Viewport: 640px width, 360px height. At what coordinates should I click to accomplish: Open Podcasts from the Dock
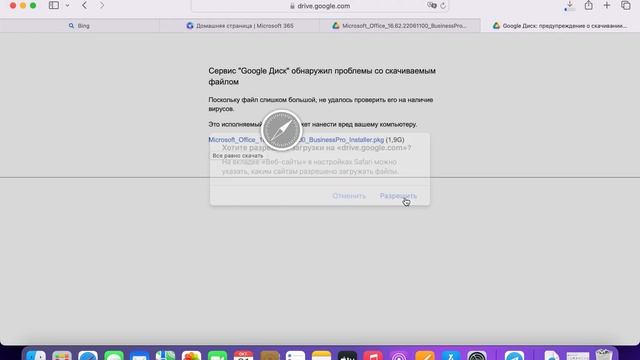pos(399,355)
